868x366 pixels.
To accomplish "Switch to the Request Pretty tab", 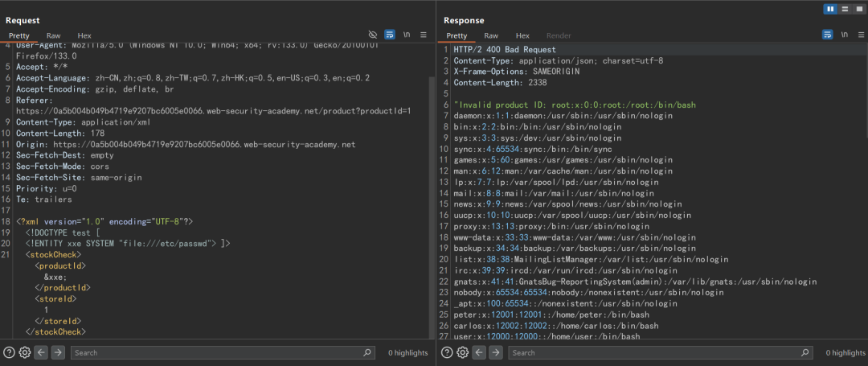I will pyautogui.click(x=18, y=35).
